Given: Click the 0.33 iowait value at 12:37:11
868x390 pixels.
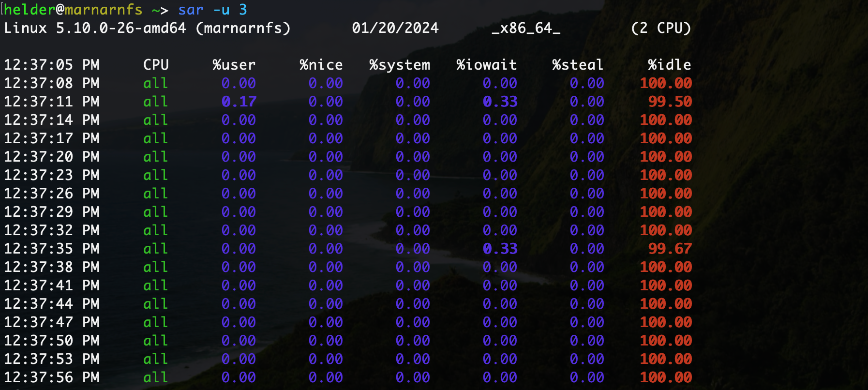Looking at the screenshot, I should point(500,102).
